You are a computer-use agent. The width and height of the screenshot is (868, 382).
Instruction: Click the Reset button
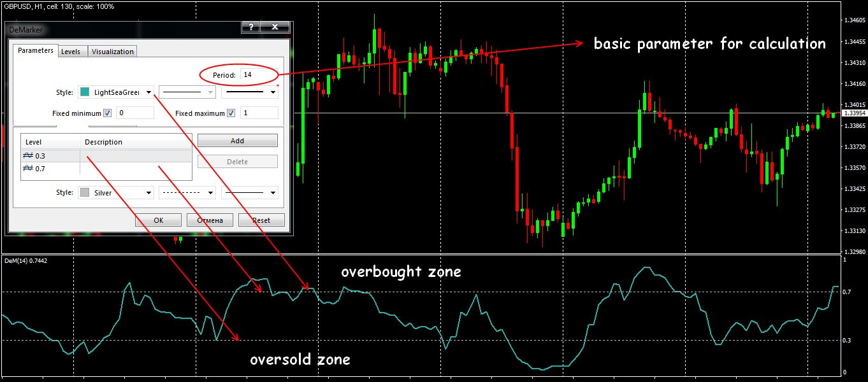261,220
